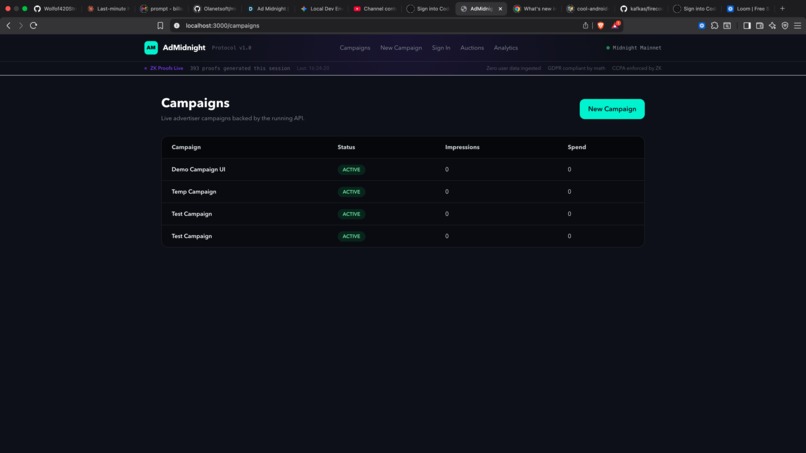The image size is (806, 453).
Task: Click the Midnight Mainnet network indicator
Action: pyautogui.click(x=634, y=48)
